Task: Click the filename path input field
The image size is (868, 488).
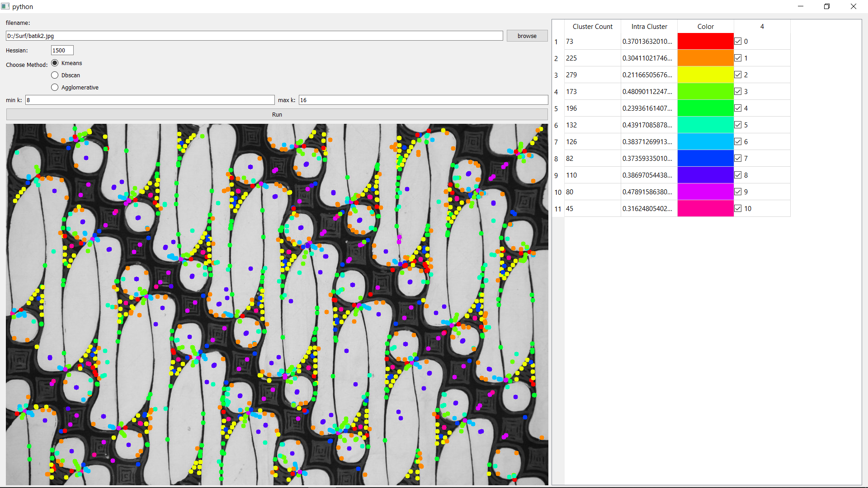Action: click(254, 36)
